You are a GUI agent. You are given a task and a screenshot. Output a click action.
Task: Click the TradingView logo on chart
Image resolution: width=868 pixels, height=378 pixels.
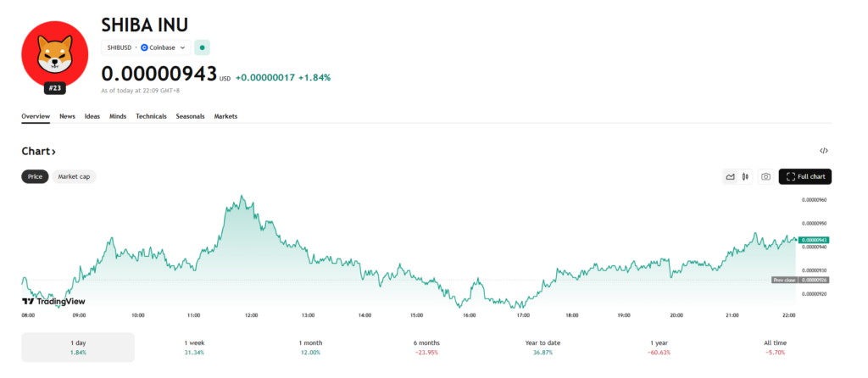53,301
